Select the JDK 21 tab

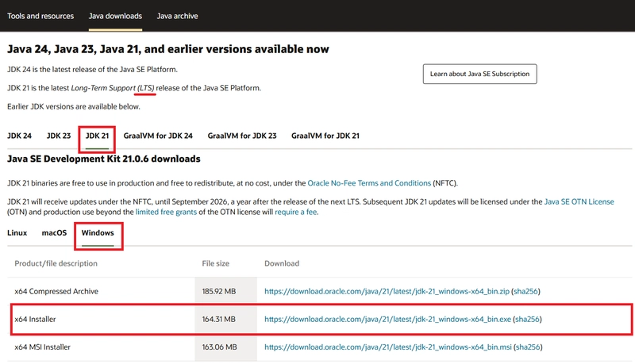(97, 136)
